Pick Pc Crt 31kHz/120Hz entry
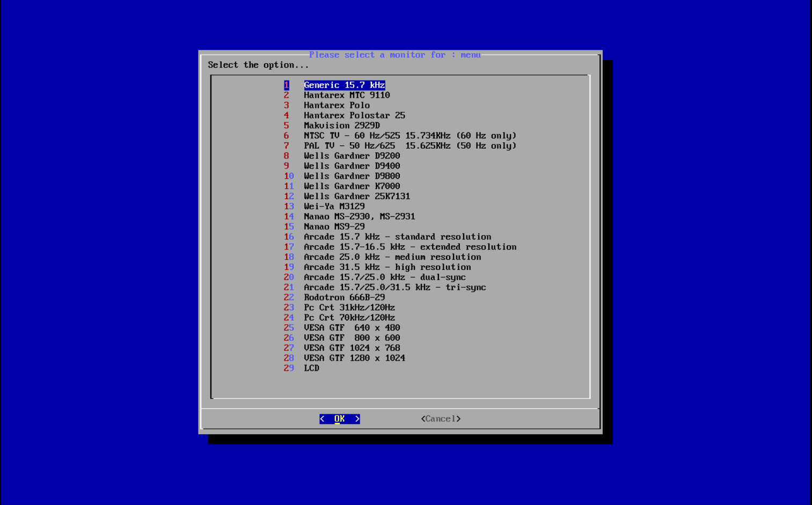This screenshot has width=812, height=505. (349, 308)
